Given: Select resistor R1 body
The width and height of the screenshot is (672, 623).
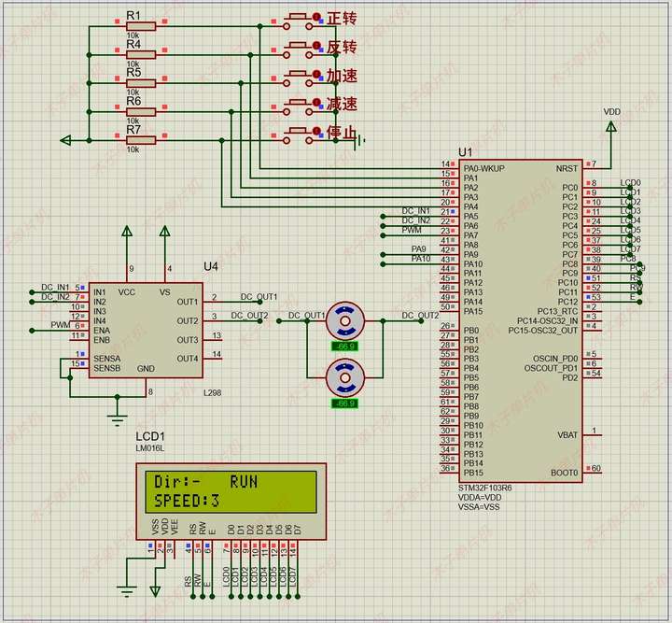Looking at the screenshot, I should click(x=141, y=26).
